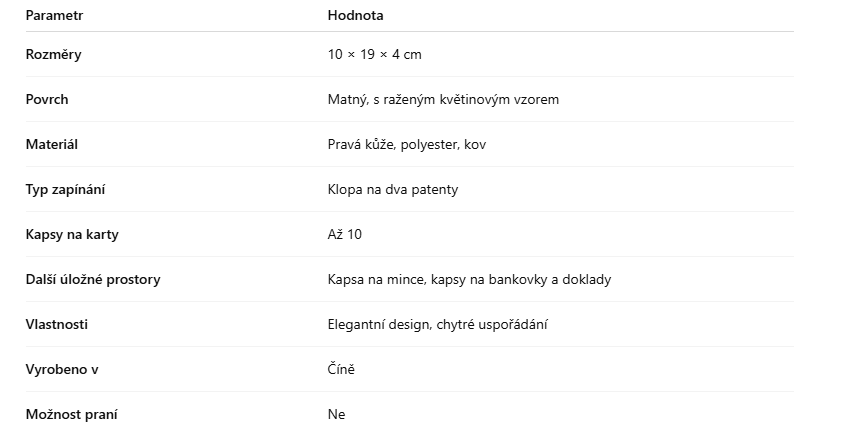Select the Vlastnosti parameter label
Viewport: 861px width, 443px height.
click(x=57, y=324)
